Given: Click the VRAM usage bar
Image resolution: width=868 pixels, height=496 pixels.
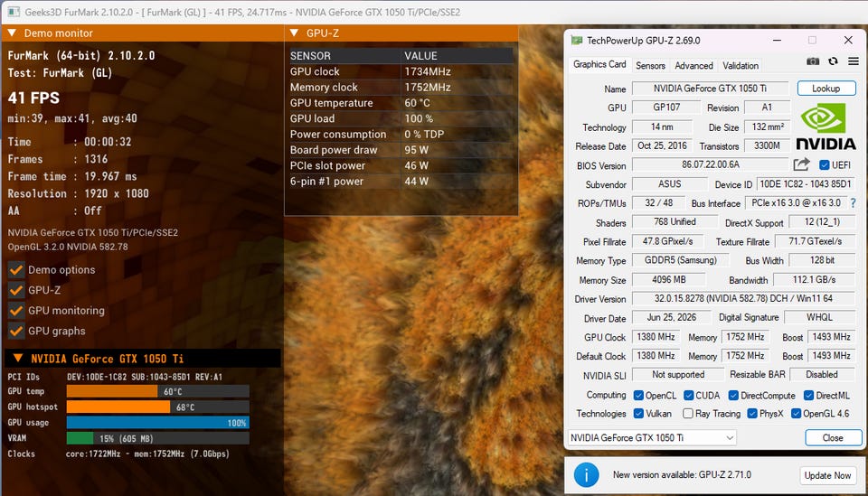Looking at the screenshot, I should tap(157, 438).
